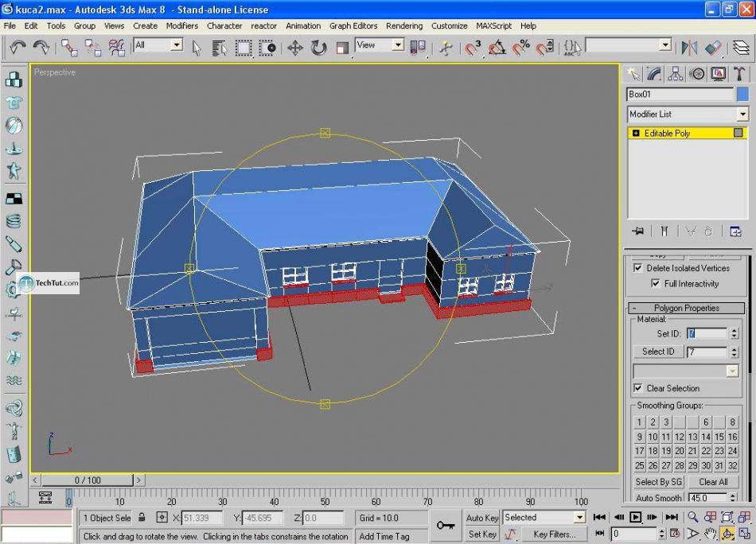The image size is (756, 544).
Task: Select the Undo arrow icon
Action: pyautogui.click(x=18, y=48)
